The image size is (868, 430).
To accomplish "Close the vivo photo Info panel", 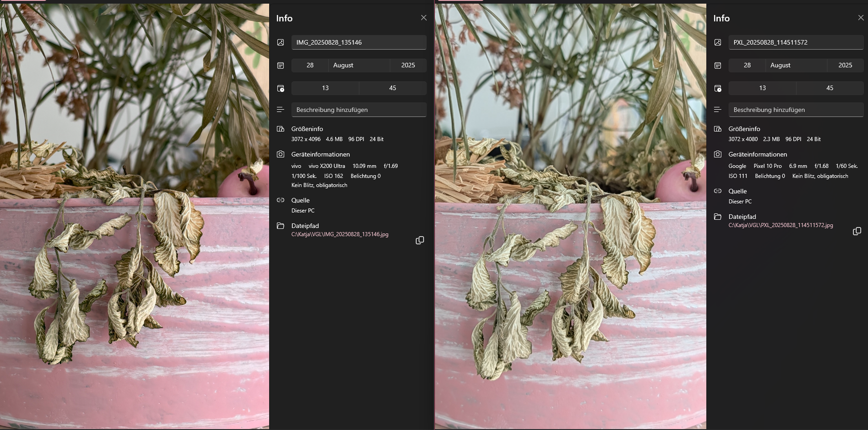I will [424, 18].
